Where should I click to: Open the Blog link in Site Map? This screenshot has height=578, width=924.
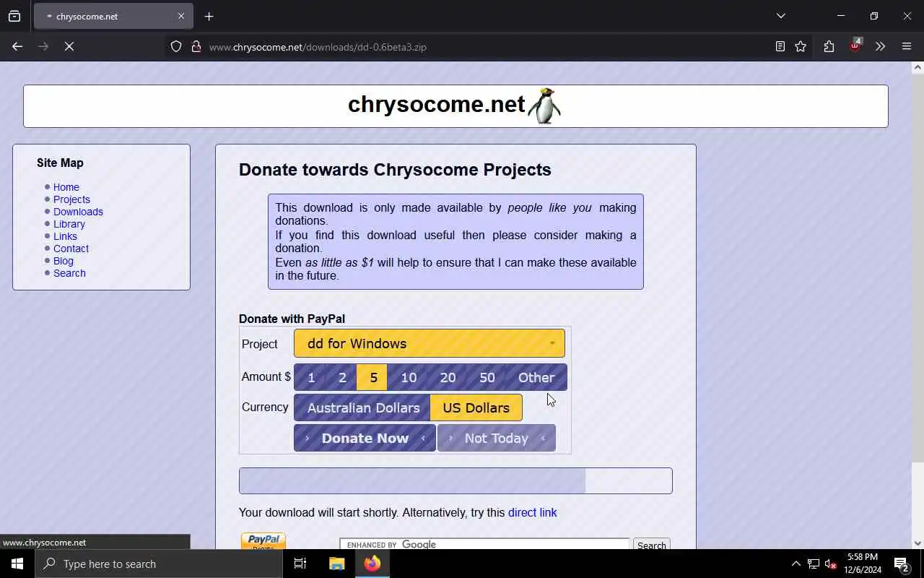[x=64, y=261]
